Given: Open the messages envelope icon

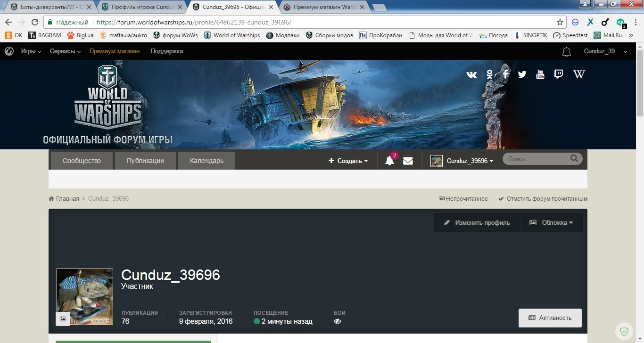Looking at the screenshot, I should (408, 161).
